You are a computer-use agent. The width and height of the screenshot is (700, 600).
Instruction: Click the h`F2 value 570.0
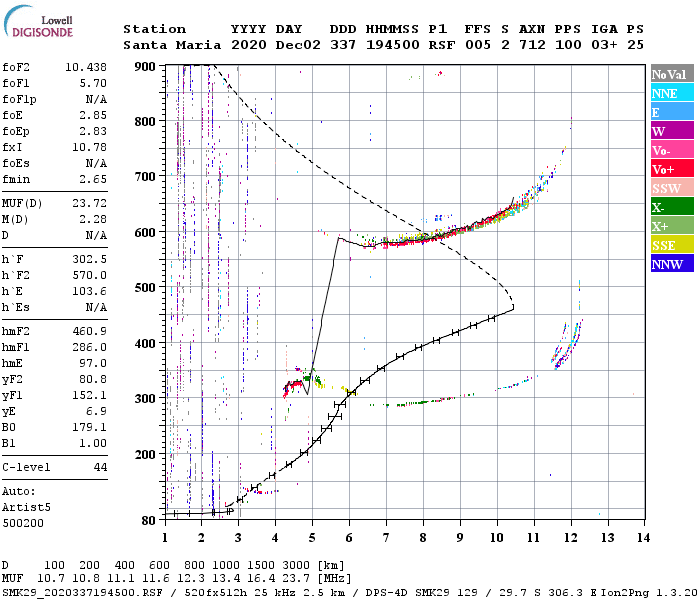point(89,275)
